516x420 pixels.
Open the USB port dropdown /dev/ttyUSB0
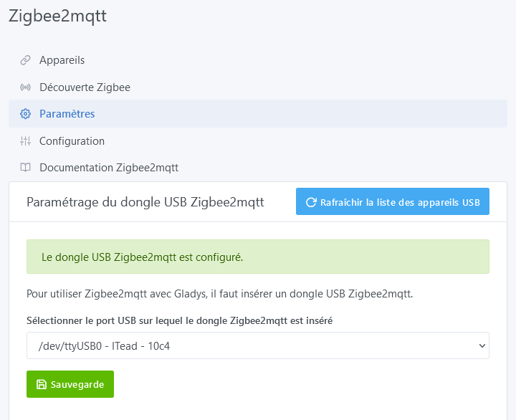pos(258,345)
